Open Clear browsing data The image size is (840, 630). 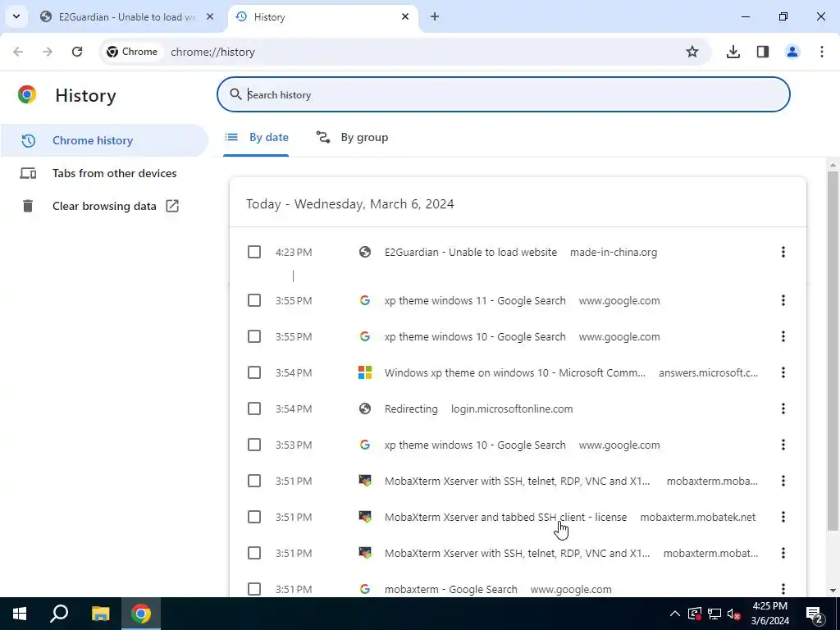104,206
